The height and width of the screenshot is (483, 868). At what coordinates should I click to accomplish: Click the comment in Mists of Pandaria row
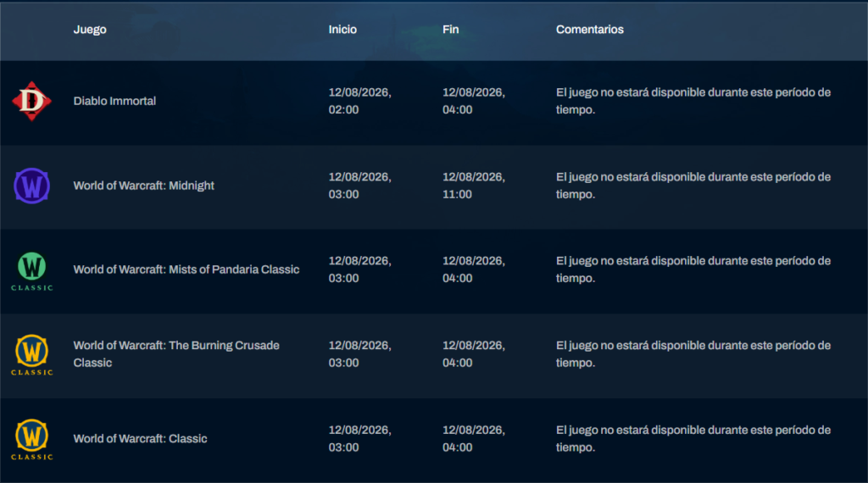click(693, 269)
